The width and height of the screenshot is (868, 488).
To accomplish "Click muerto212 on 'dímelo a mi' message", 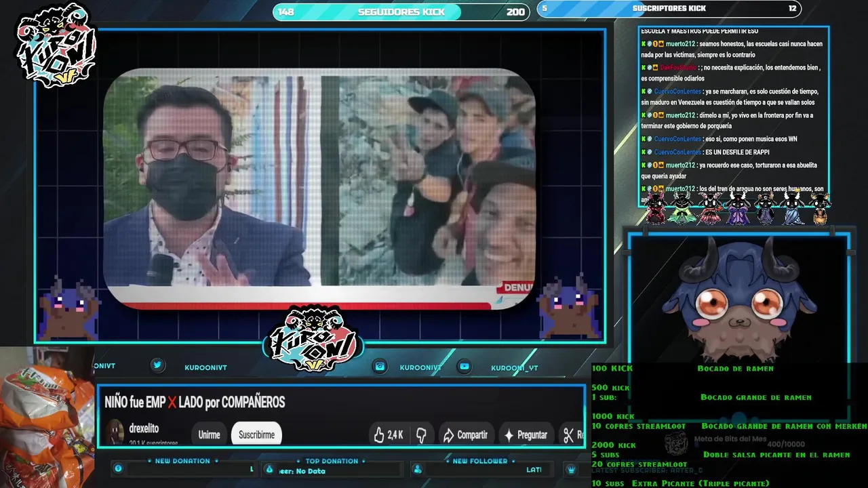I will pos(680,115).
